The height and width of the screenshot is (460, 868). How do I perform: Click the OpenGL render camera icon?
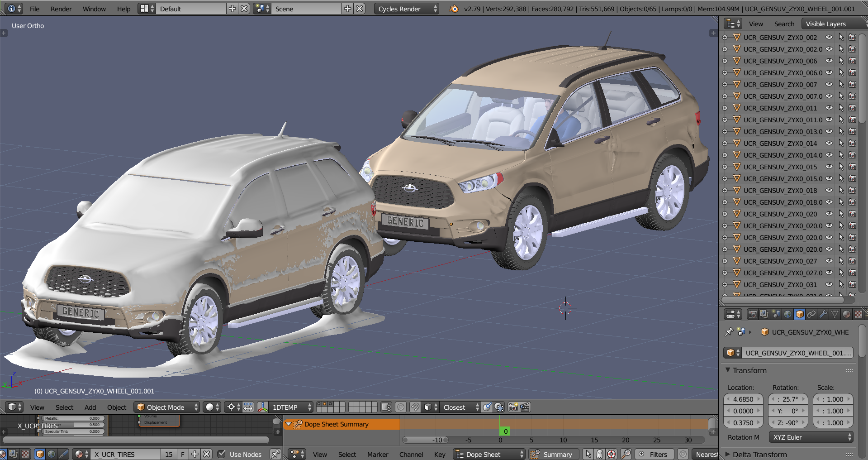click(513, 407)
